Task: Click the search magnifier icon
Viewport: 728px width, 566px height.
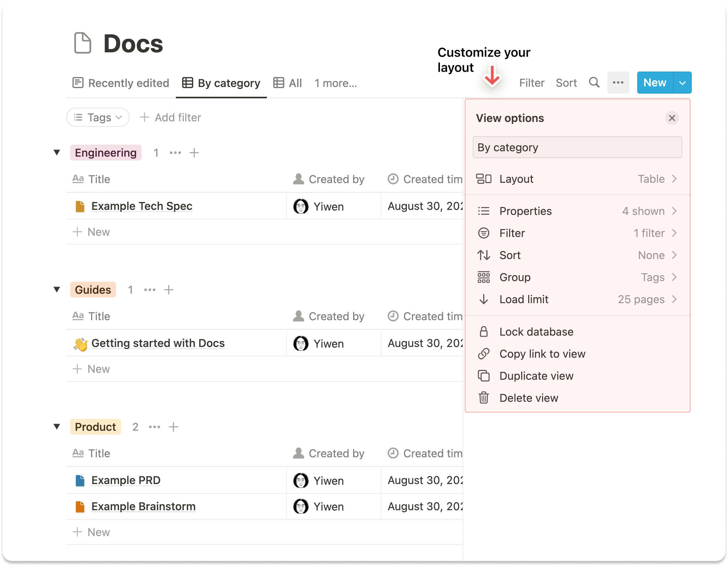Action: tap(594, 82)
